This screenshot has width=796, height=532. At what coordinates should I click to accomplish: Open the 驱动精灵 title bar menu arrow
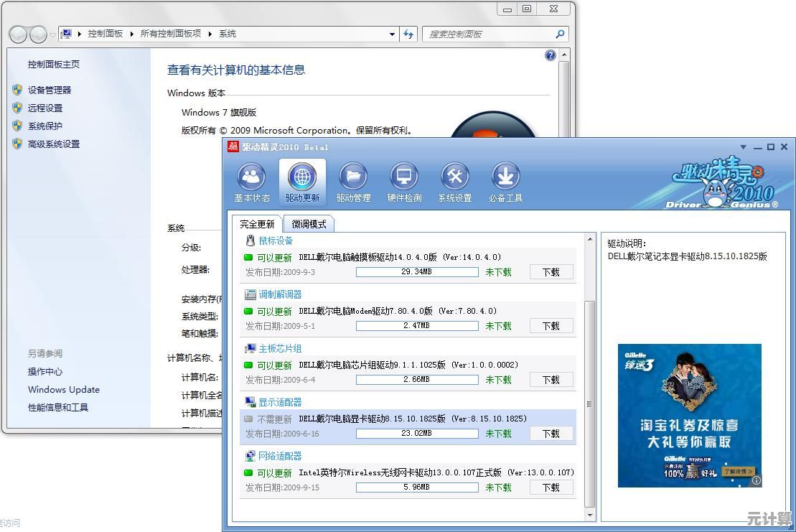coord(744,147)
